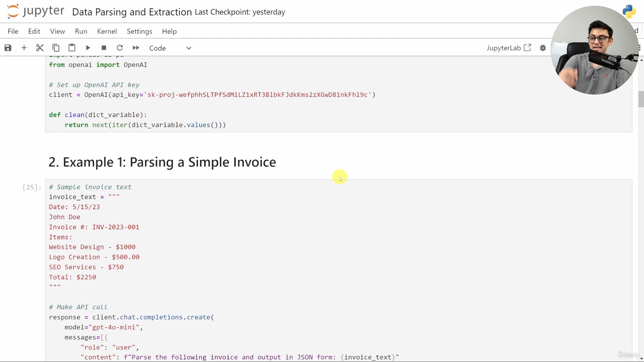
Task: Click the # Sample invoice text comment
Action: click(90, 187)
